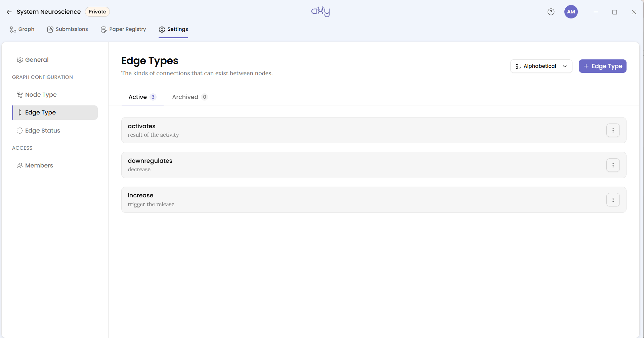644x338 pixels.
Task: Click the Edge Status dashed circle icon
Action: (x=20, y=131)
